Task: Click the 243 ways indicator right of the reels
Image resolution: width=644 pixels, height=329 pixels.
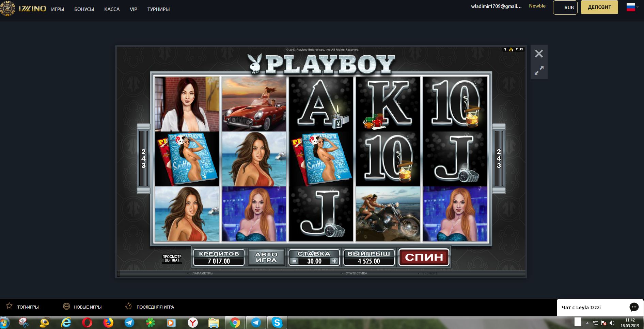Action: (x=499, y=159)
